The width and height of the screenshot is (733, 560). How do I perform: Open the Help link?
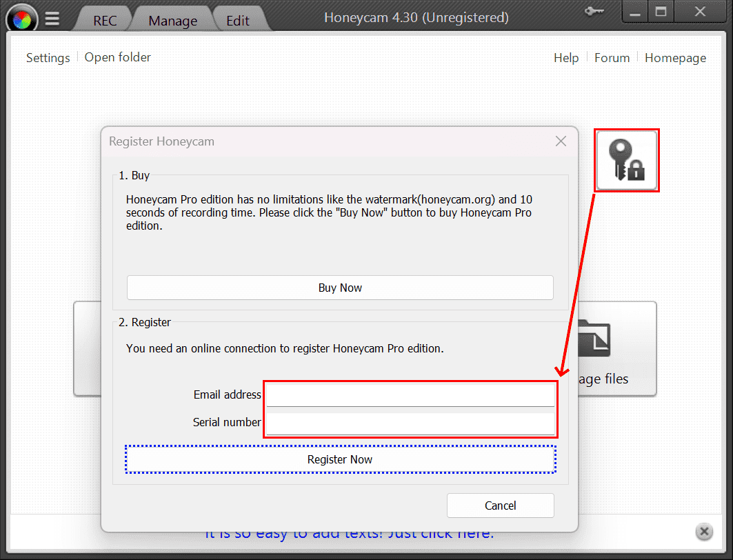[565, 58]
